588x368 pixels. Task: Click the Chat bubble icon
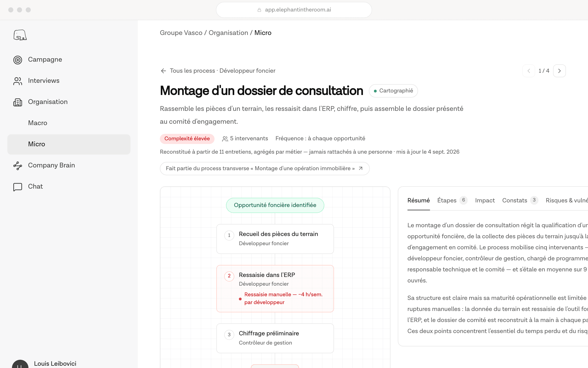[18, 187]
